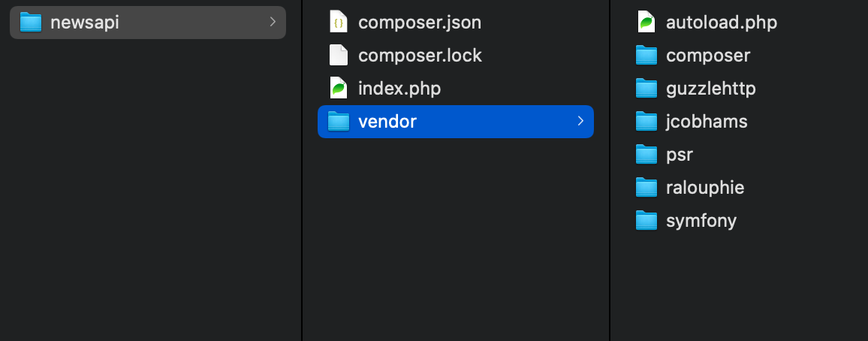The width and height of the screenshot is (868, 341).
Task: Click the composer.json file icon
Action: (x=338, y=22)
